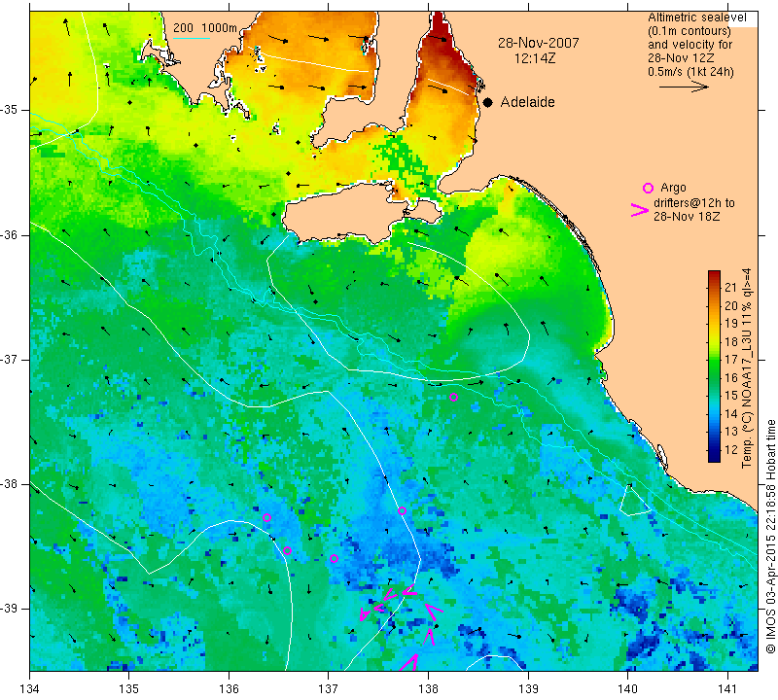
Task: Click the '15' colorbar tick label
Action: tap(731, 396)
